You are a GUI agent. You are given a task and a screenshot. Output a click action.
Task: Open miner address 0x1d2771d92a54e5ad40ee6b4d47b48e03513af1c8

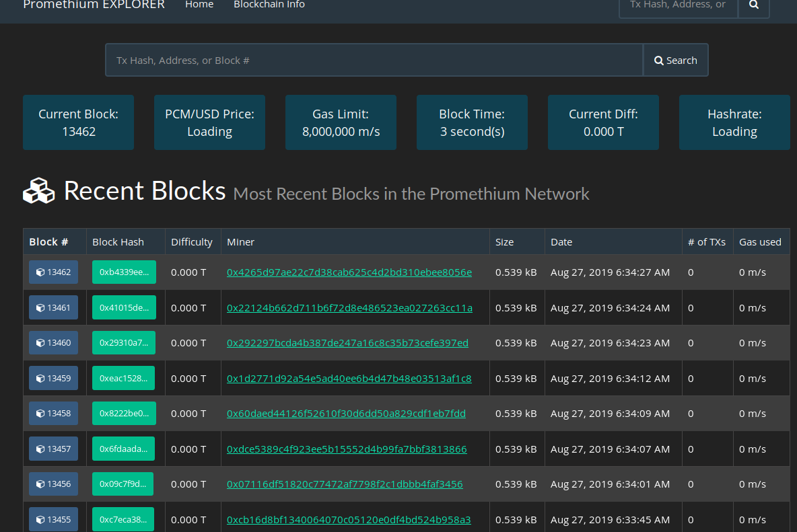[x=349, y=378]
